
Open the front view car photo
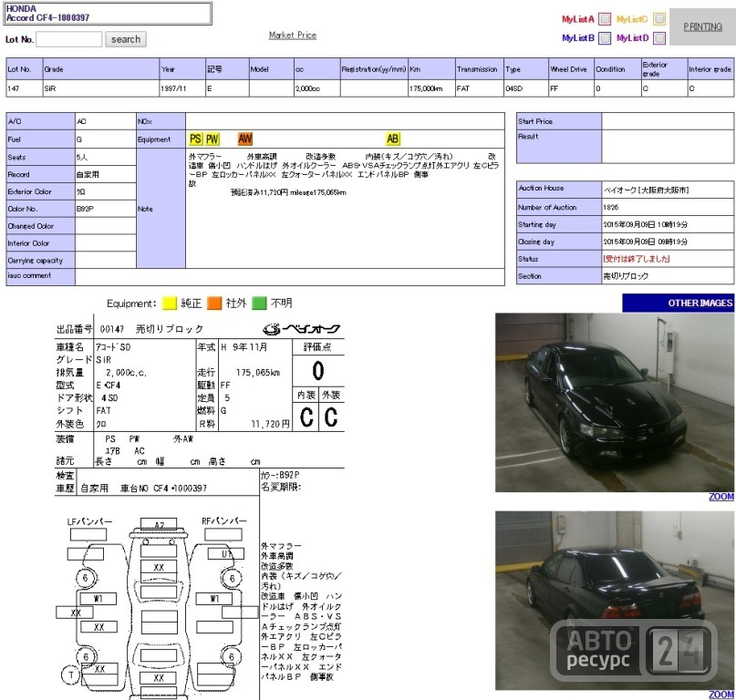[615, 403]
